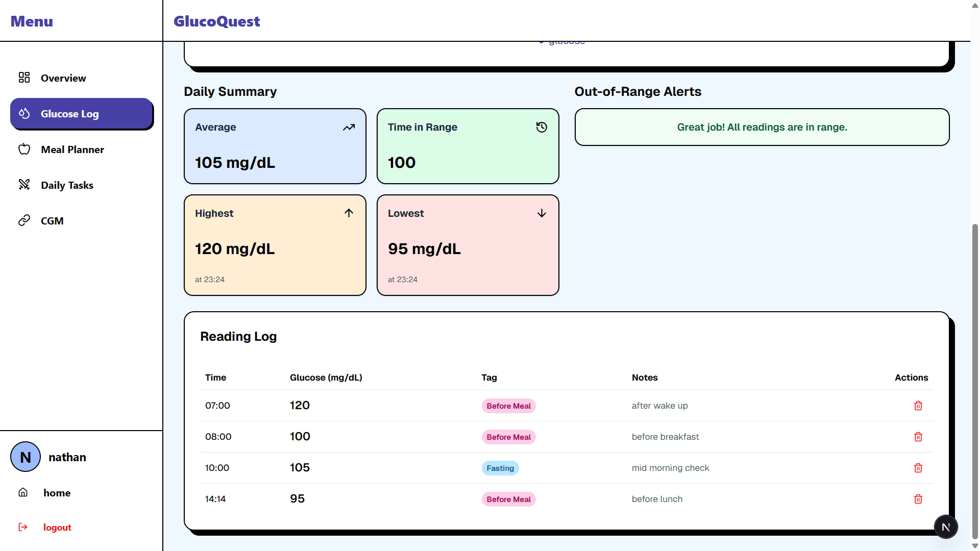Remove the 10:00 mid morning check reading
The image size is (980, 551).
click(x=918, y=468)
